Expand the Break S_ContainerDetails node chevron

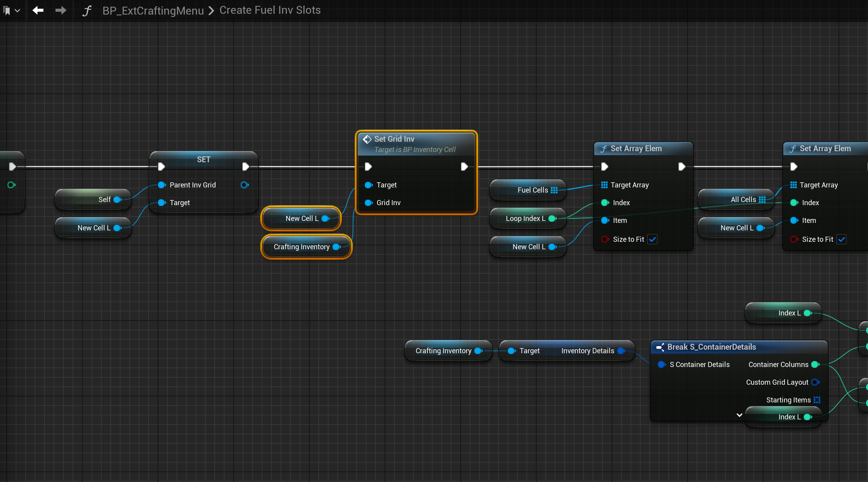(x=739, y=415)
